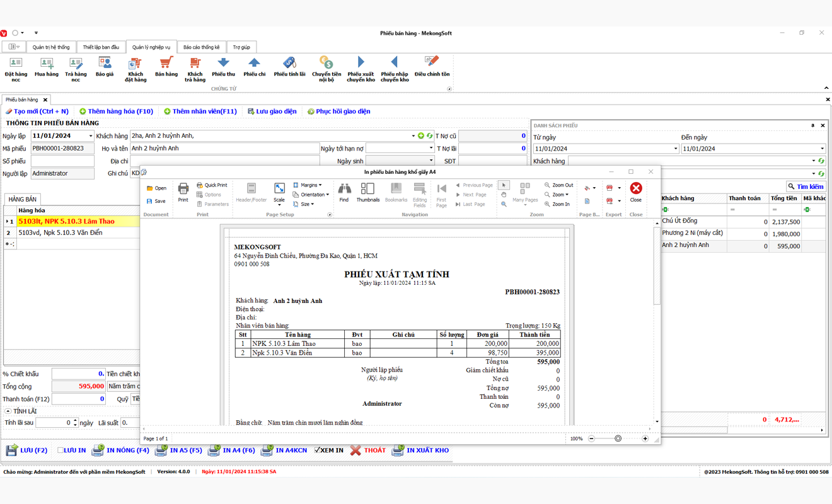Toggle the LƯU IN checkbox
The width and height of the screenshot is (832, 504).
[x=61, y=450]
